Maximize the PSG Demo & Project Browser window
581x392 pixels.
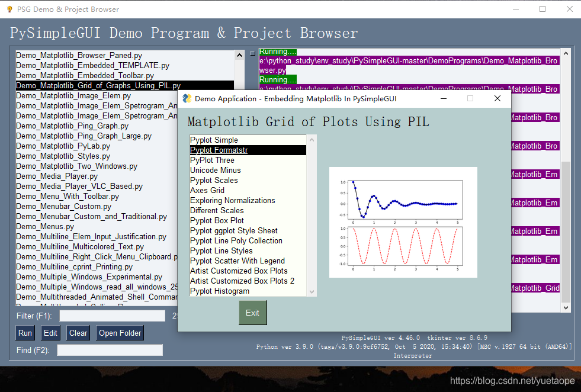tap(543, 9)
